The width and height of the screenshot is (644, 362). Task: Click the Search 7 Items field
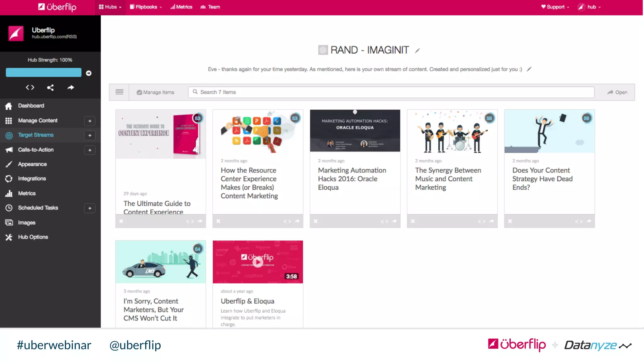[391, 92]
